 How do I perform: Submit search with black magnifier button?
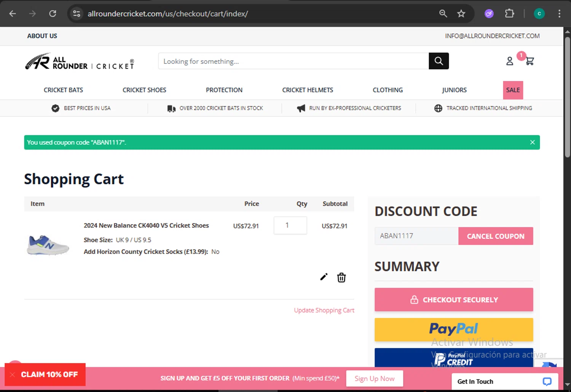(x=439, y=61)
